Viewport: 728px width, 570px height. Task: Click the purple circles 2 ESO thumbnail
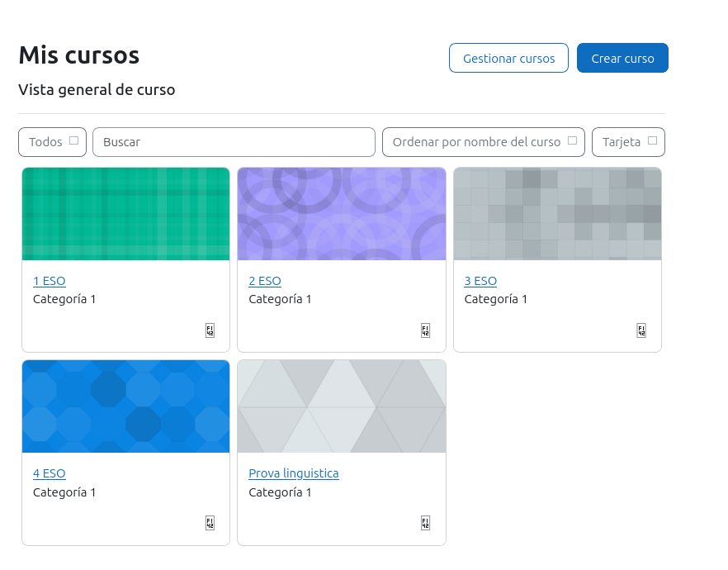[342, 214]
